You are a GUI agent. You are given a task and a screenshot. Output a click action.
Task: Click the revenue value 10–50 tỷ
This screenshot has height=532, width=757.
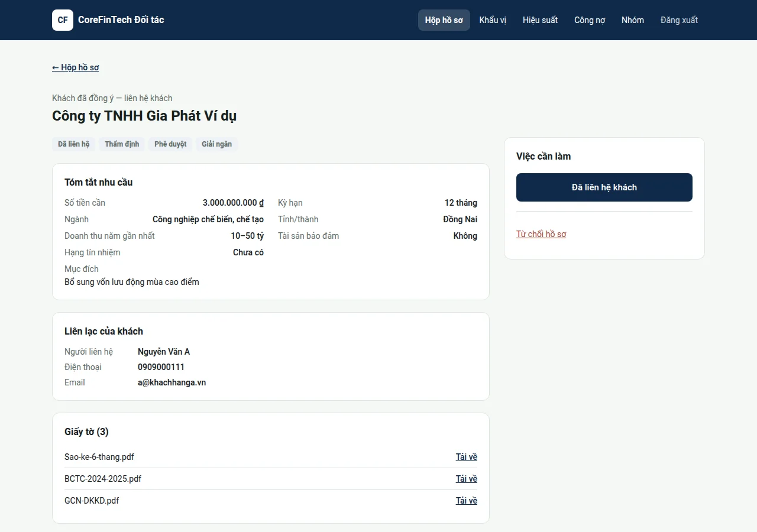point(247,236)
